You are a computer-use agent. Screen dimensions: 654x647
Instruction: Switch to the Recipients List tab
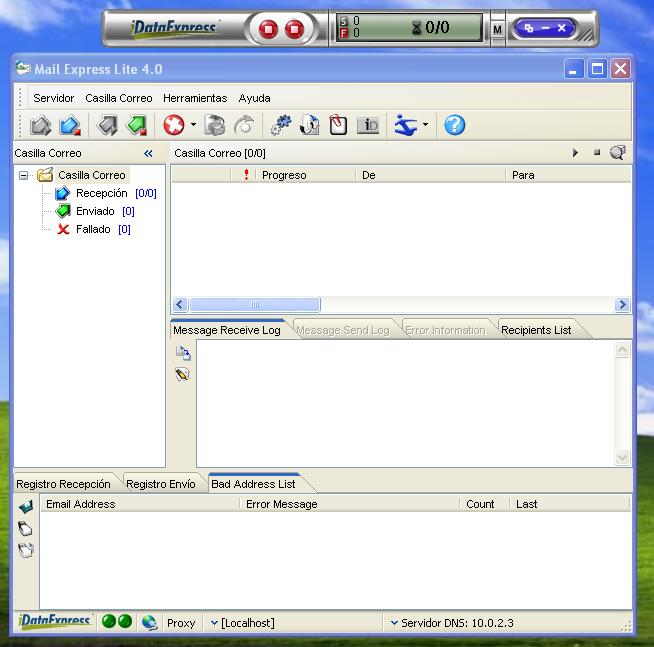coord(536,330)
